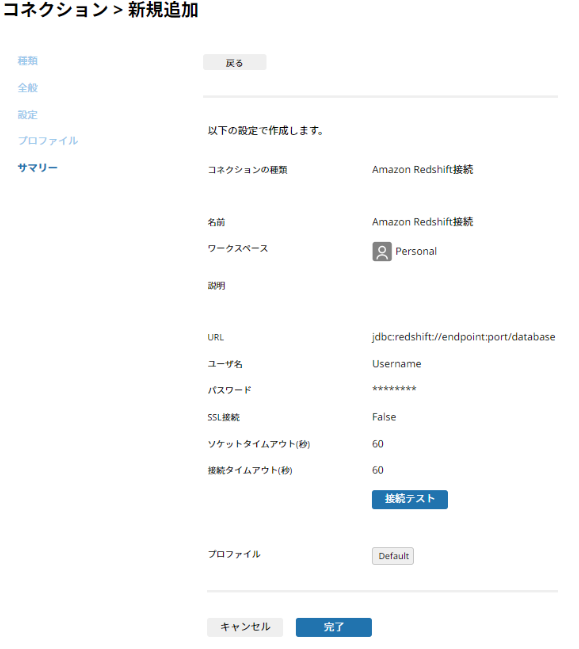Click the SSL接続 False value
579x649 pixels.
[x=384, y=417]
